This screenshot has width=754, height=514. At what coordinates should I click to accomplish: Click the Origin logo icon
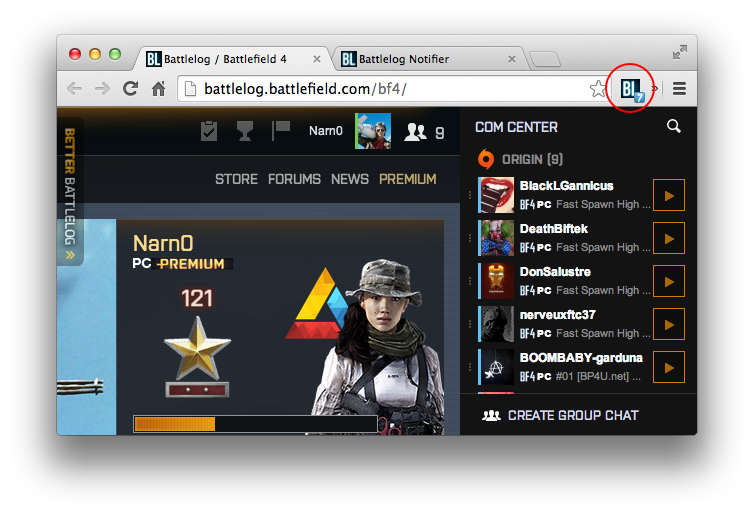pos(486,159)
